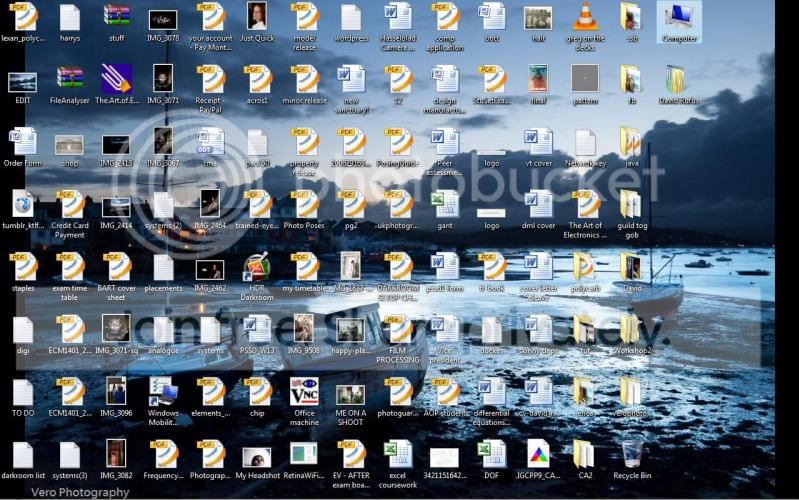Image resolution: width=799 pixels, height=500 pixels.
Task: Select the IMG_2414 image thumbnail
Action: [x=116, y=207]
